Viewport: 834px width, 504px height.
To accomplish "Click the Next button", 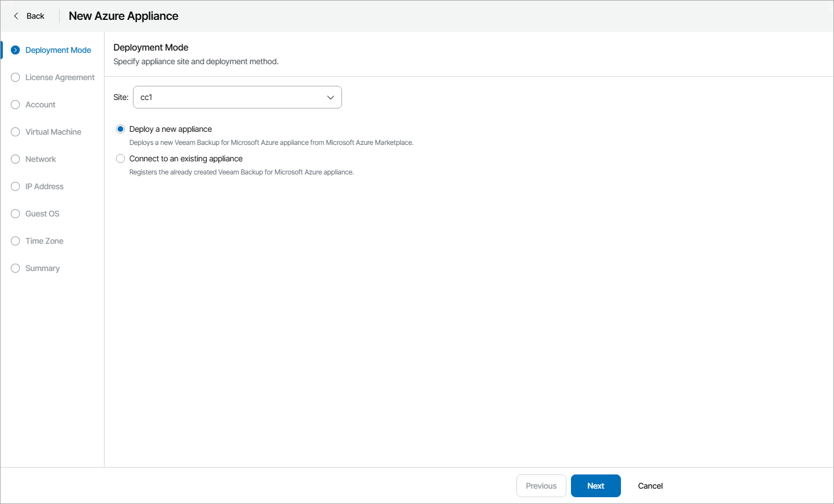I will pos(595,486).
